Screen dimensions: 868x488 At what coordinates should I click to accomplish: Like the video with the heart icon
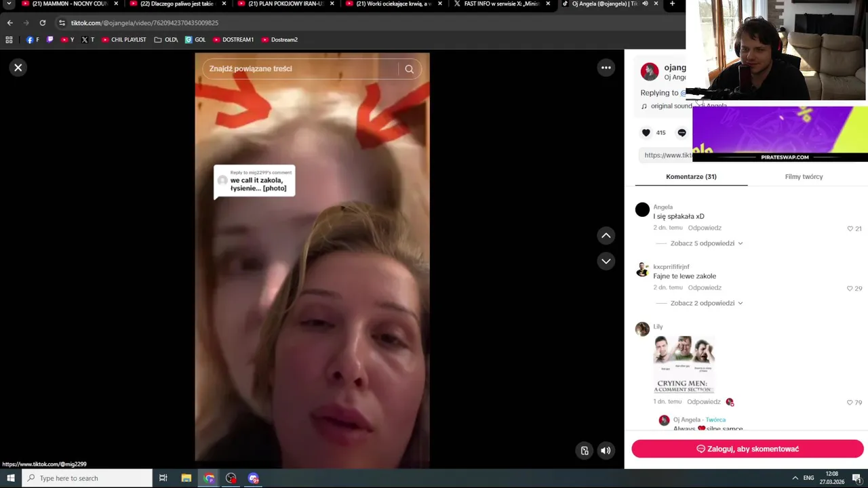coord(646,133)
